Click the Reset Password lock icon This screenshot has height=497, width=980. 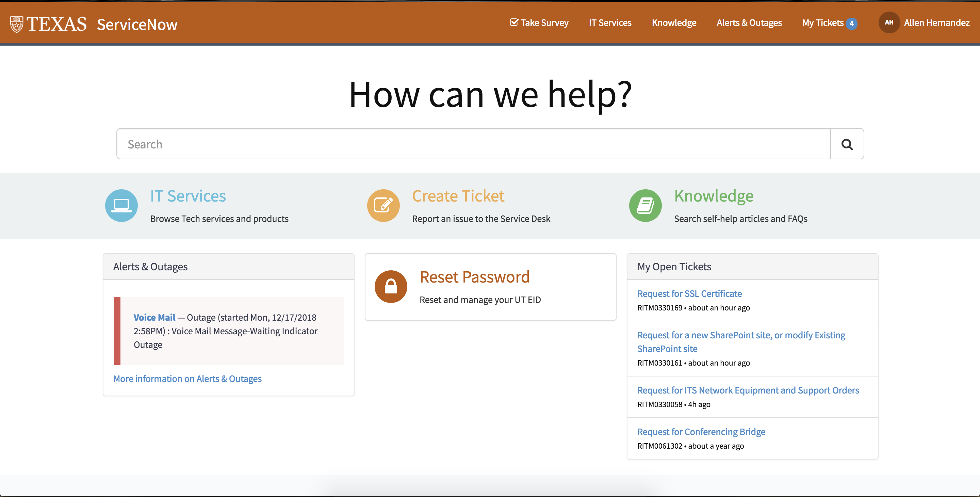pos(391,287)
